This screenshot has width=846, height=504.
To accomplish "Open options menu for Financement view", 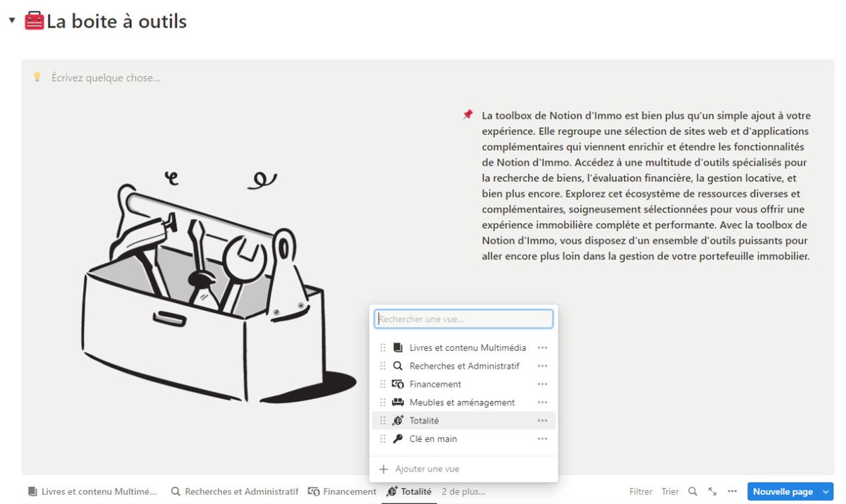I will click(542, 384).
